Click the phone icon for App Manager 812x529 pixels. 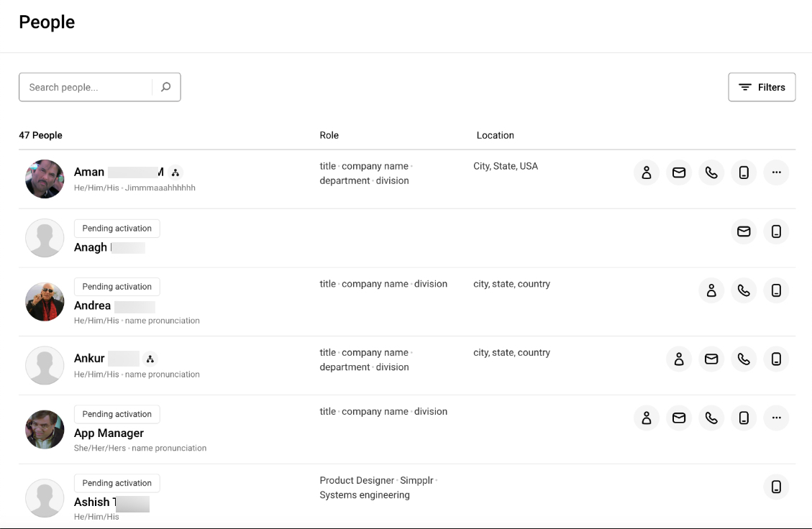coord(711,418)
